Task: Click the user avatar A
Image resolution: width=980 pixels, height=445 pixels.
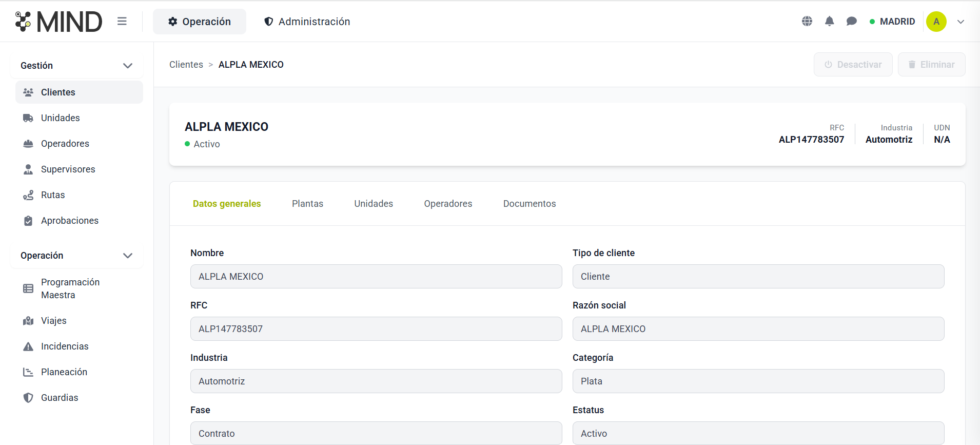Action: (936, 22)
